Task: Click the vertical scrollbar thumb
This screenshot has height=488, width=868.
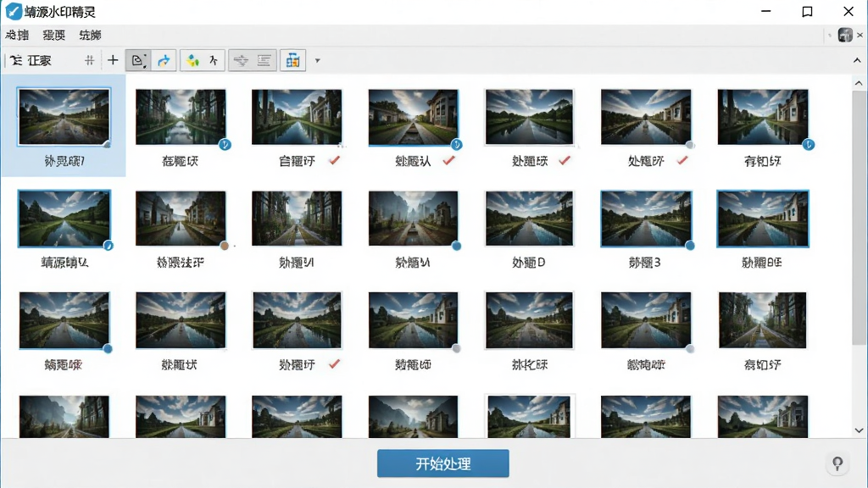Action: tap(859, 218)
